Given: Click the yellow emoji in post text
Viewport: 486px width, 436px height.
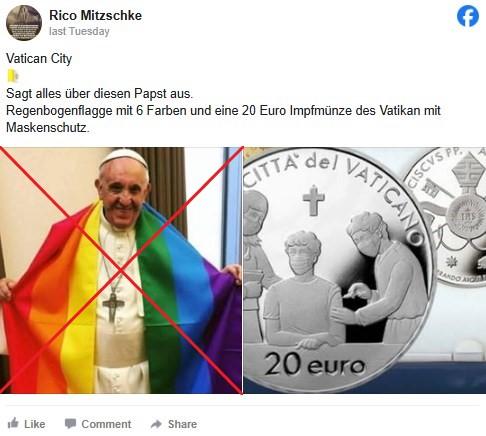Looking at the screenshot, I should [12, 76].
